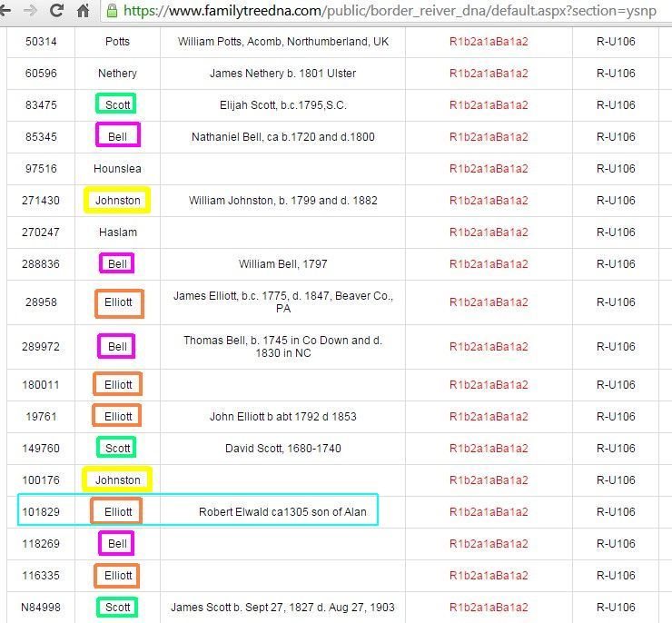Click Scott surname in Elijah Scott row
This screenshot has width=672, height=623.
click(x=117, y=105)
